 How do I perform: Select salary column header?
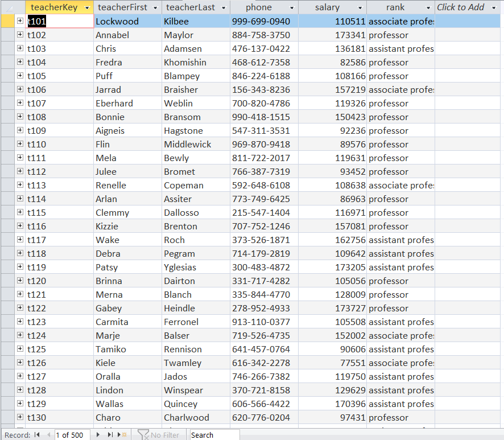332,7
